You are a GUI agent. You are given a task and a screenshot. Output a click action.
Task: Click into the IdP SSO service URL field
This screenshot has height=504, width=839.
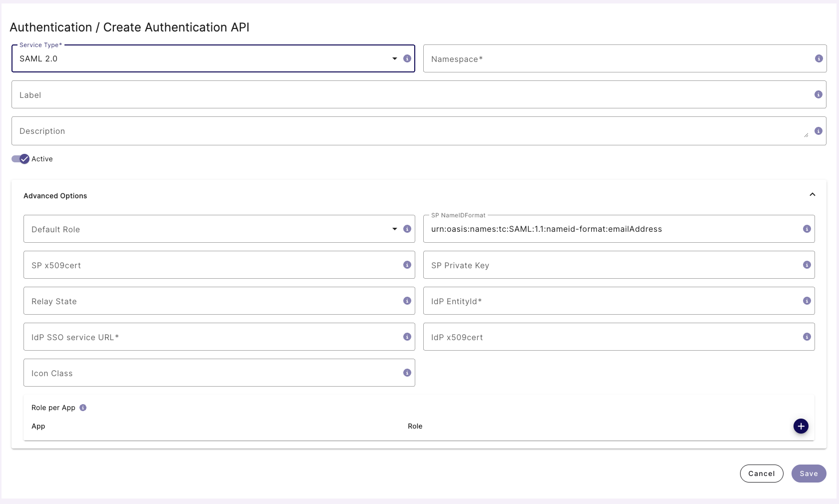coord(200,337)
